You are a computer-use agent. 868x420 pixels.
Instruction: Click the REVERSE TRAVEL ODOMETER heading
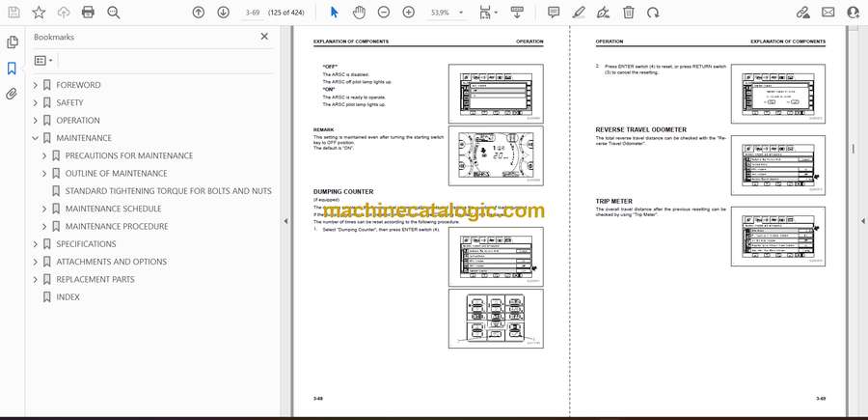point(641,129)
